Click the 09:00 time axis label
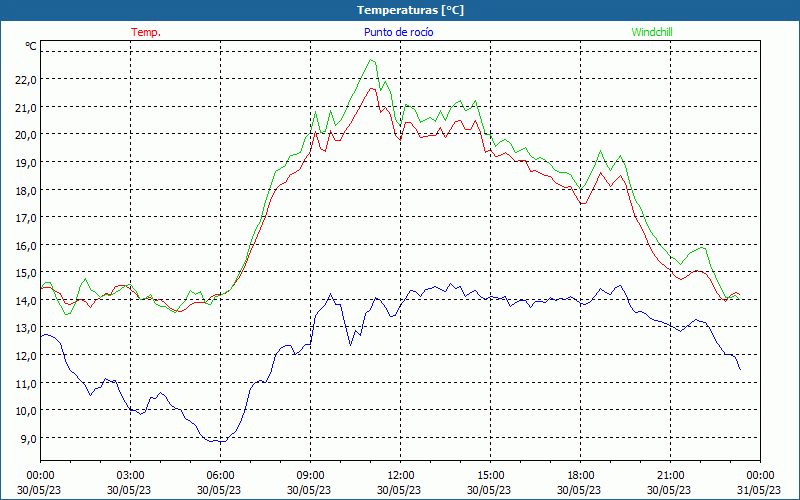The width and height of the screenshot is (800, 500). (x=310, y=476)
